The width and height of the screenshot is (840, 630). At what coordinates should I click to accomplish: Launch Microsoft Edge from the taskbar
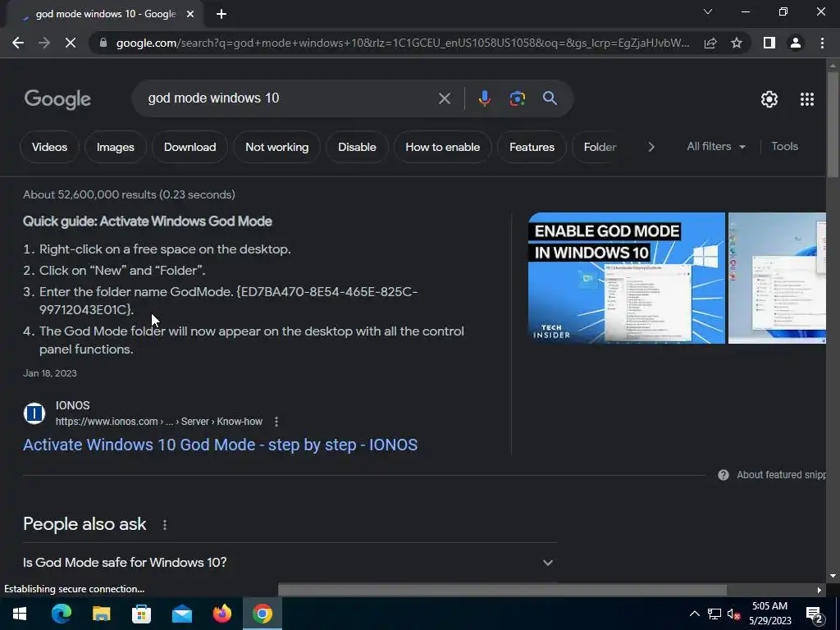coord(61,614)
